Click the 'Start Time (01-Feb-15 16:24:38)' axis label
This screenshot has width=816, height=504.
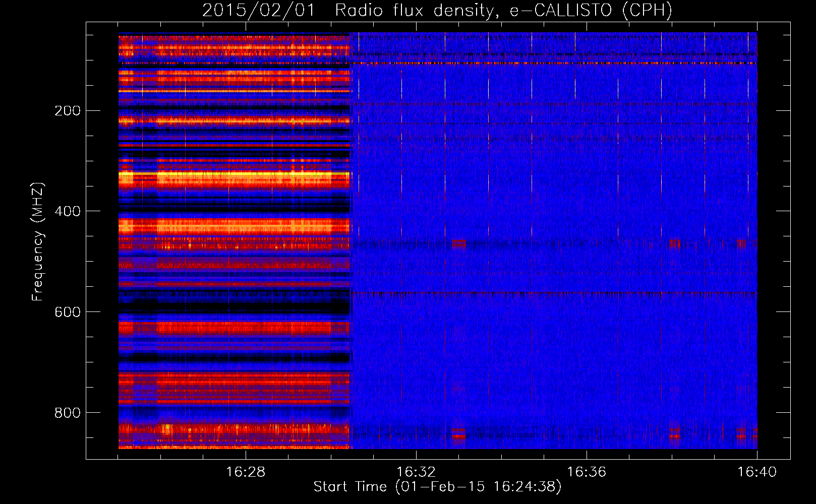pyautogui.click(x=437, y=487)
